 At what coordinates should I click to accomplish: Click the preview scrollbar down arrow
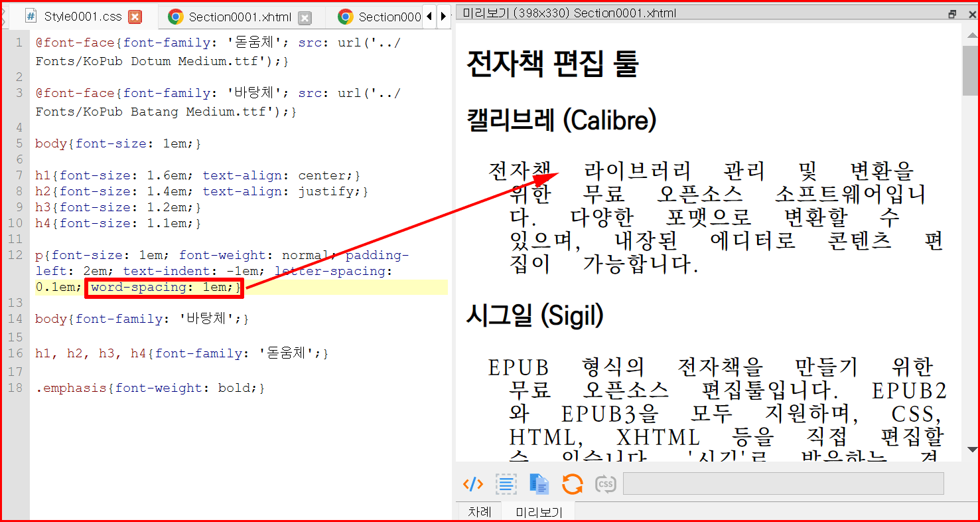tap(971, 450)
